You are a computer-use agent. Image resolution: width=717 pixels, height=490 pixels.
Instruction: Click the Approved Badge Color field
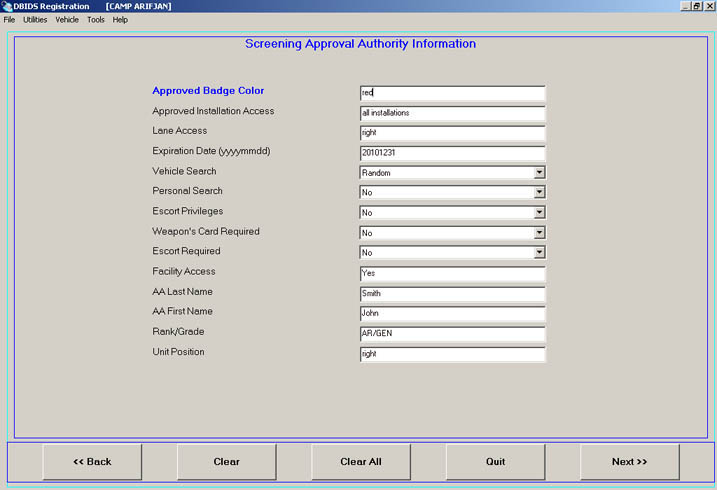(x=452, y=93)
